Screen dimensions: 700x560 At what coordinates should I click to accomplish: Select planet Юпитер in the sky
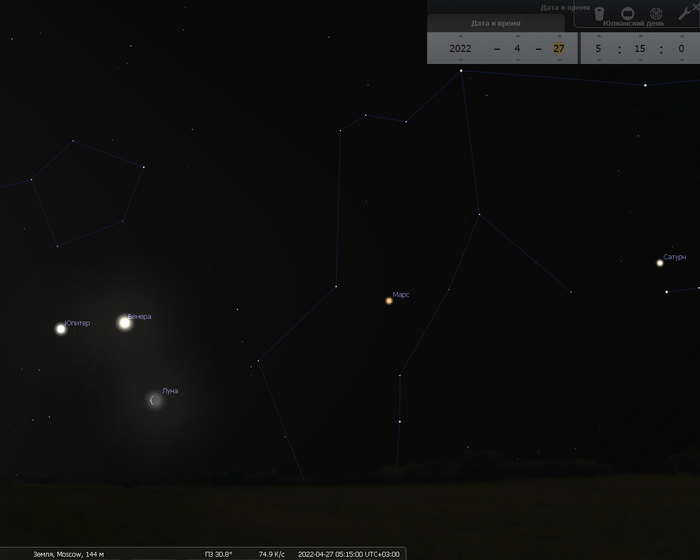tap(61, 329)
